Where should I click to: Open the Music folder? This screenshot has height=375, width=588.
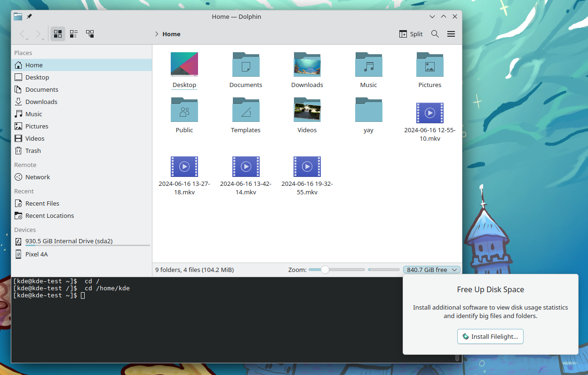coord(368,64)
